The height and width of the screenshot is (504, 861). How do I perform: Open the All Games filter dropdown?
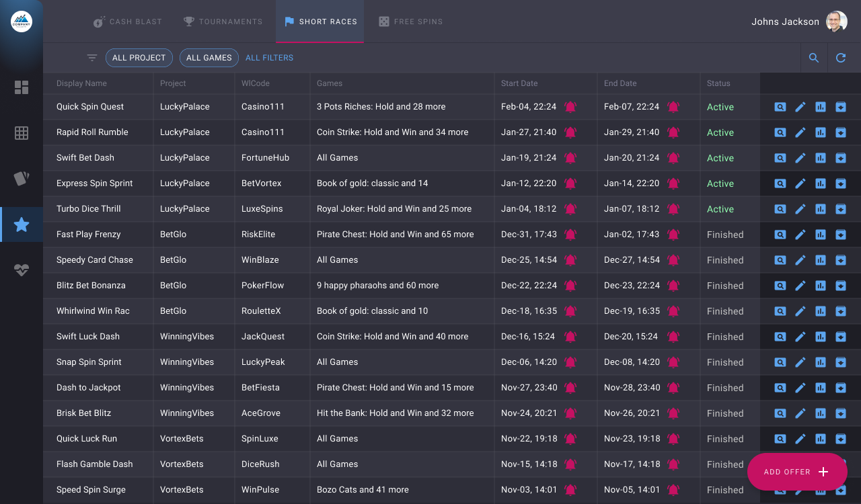click(209, 58)
